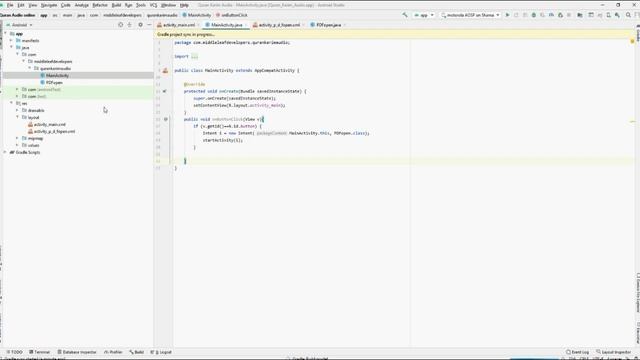Switch to PDFopen.java editor tab
The width and height of the screenshot is (640, 360).
click(329, 25)
